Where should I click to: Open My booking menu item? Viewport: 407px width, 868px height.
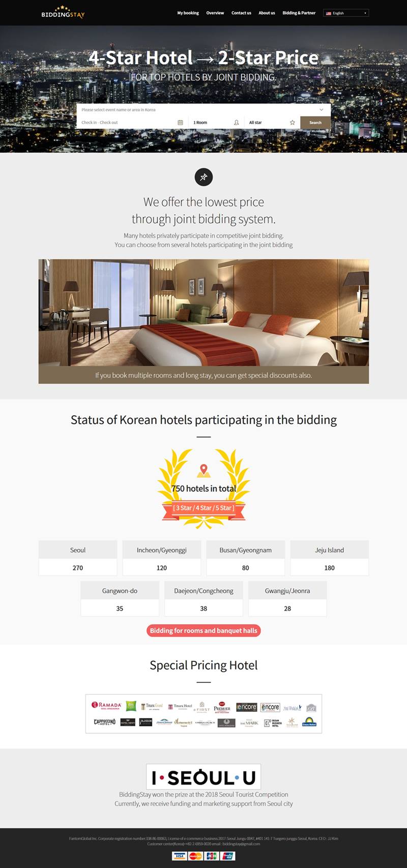[188, 13]
